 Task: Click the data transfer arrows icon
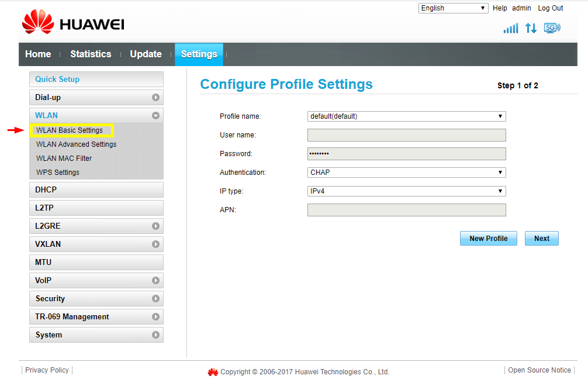[x=531, y=28]
